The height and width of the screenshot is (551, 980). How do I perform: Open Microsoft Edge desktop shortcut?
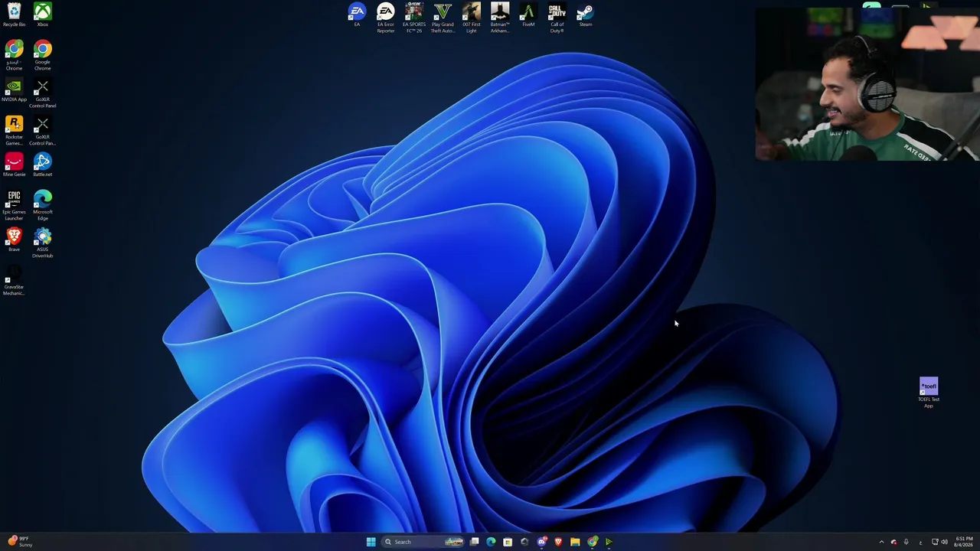(42, 206)
